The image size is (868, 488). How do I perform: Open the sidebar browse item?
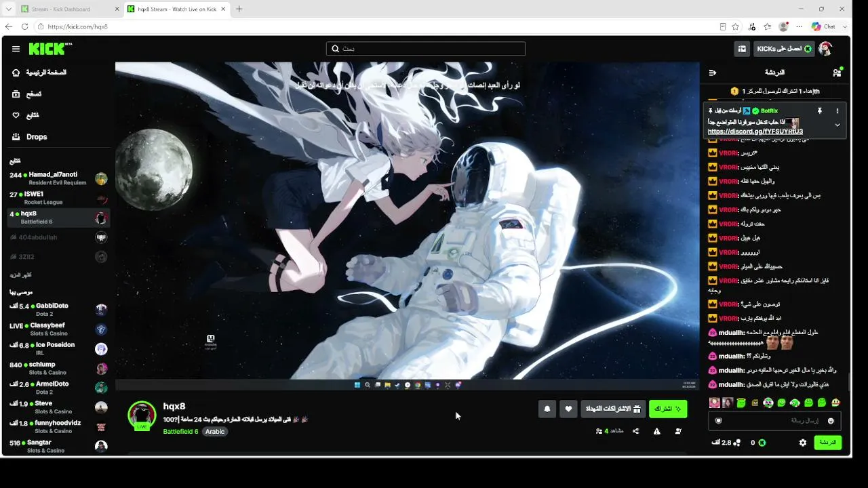click(27, 94)
